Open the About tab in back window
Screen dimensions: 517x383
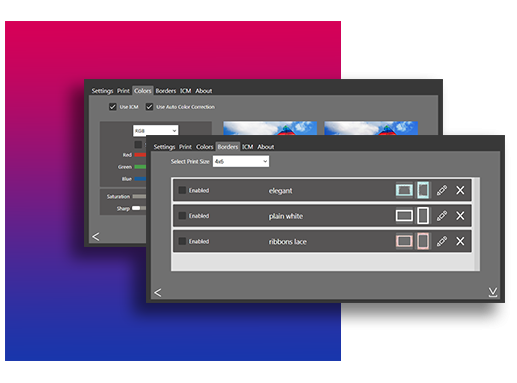204,91
